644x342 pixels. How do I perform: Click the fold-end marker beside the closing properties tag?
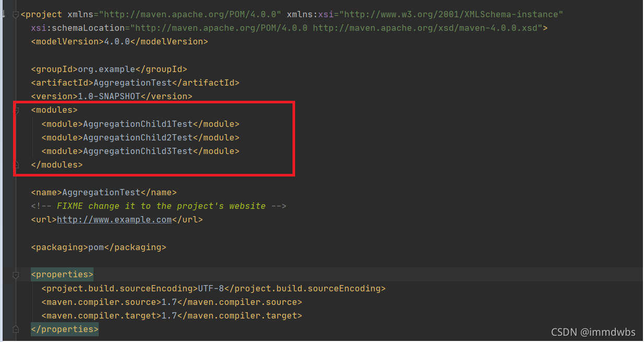pos(16,329)
